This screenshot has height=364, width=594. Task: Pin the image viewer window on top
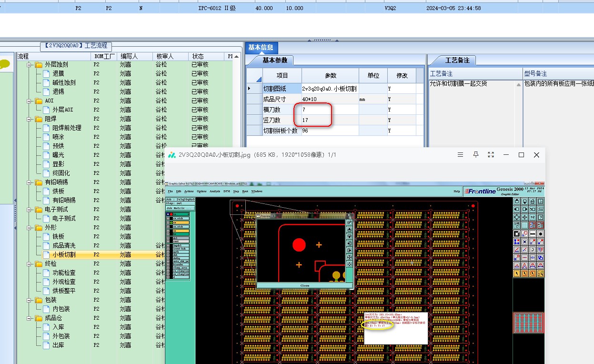tap(475, 155)
